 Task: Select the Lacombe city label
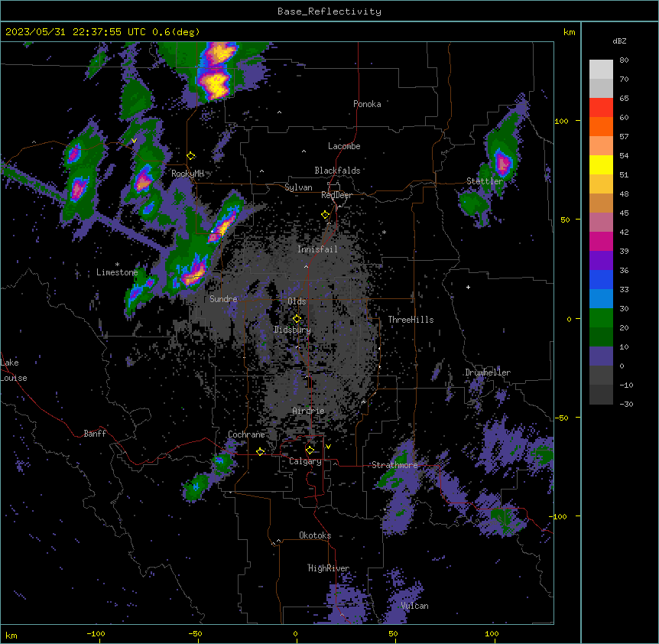[x=344, y=146]
